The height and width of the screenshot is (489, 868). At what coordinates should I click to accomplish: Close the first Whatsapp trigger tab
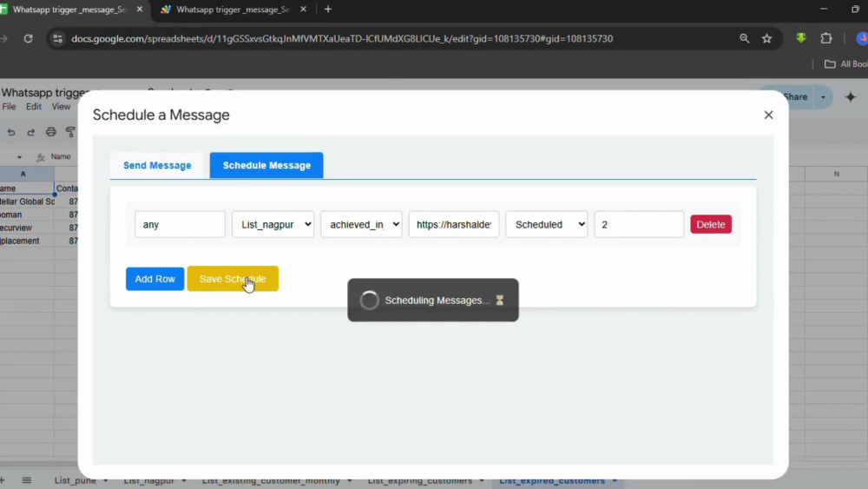(140, 10)
